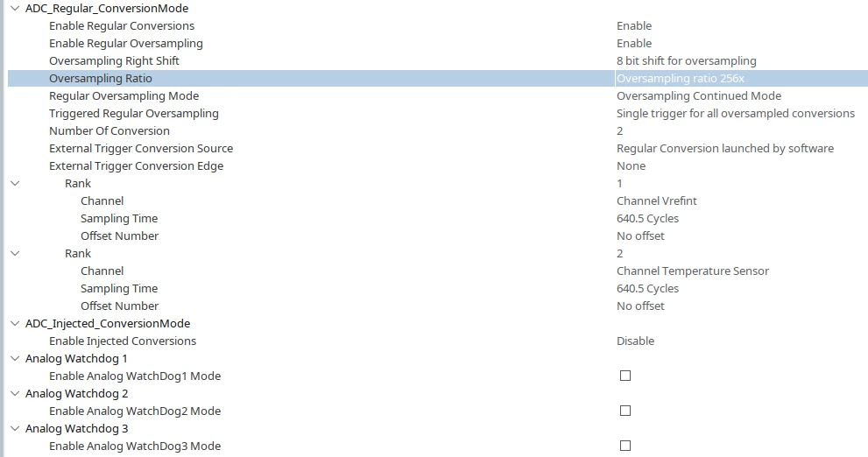Collapse the ADC_Regular_ConversionMode section
Screen dimensions: 868x457
(15, 8)
